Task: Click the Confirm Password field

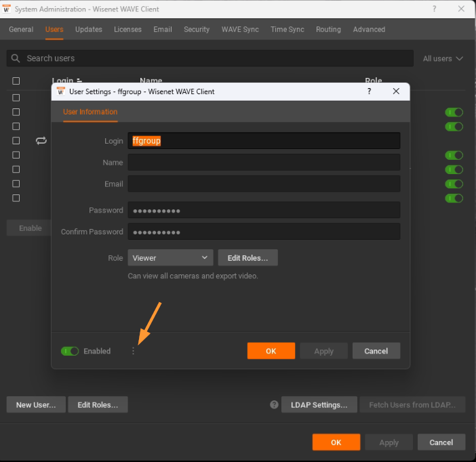Action: [264, 232]
